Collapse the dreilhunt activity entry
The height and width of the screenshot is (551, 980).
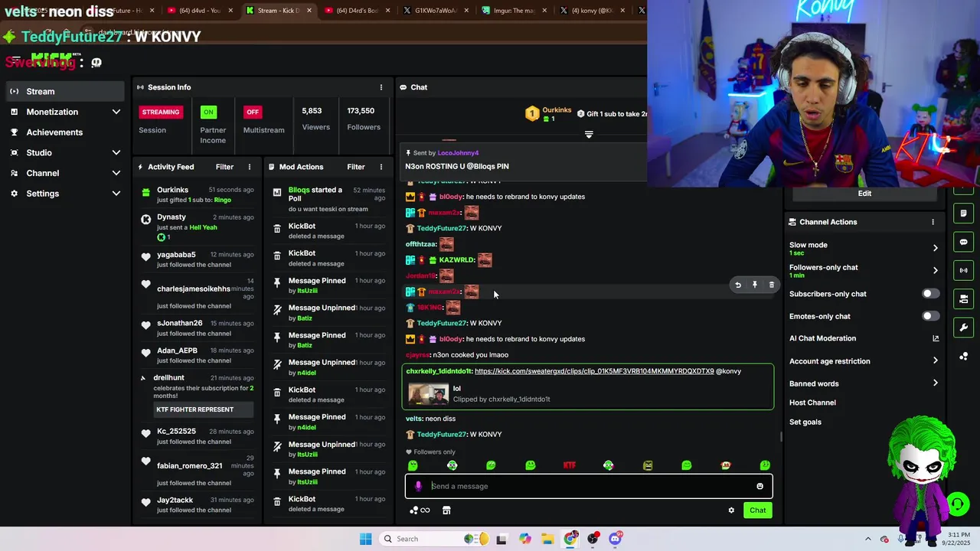143,378
